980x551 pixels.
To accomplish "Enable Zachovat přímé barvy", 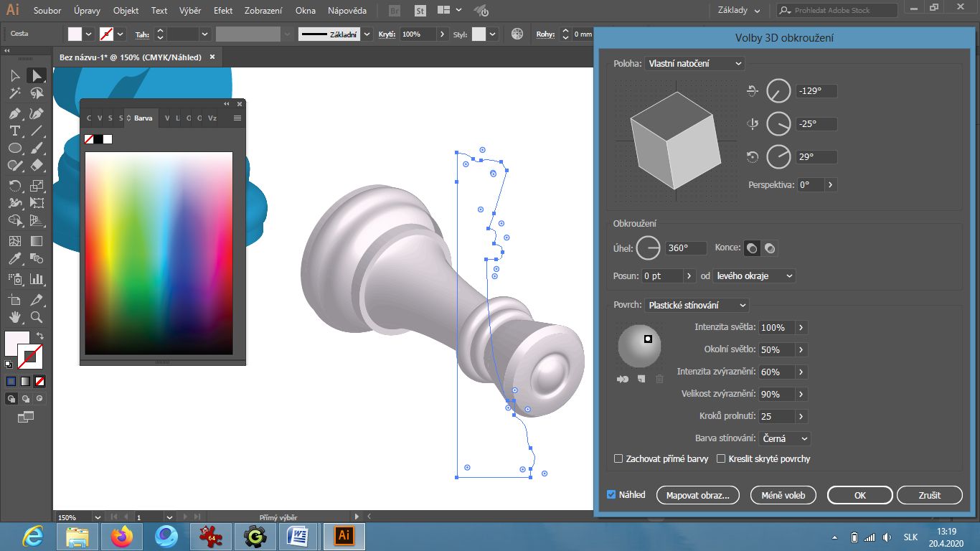I will 618,458.
